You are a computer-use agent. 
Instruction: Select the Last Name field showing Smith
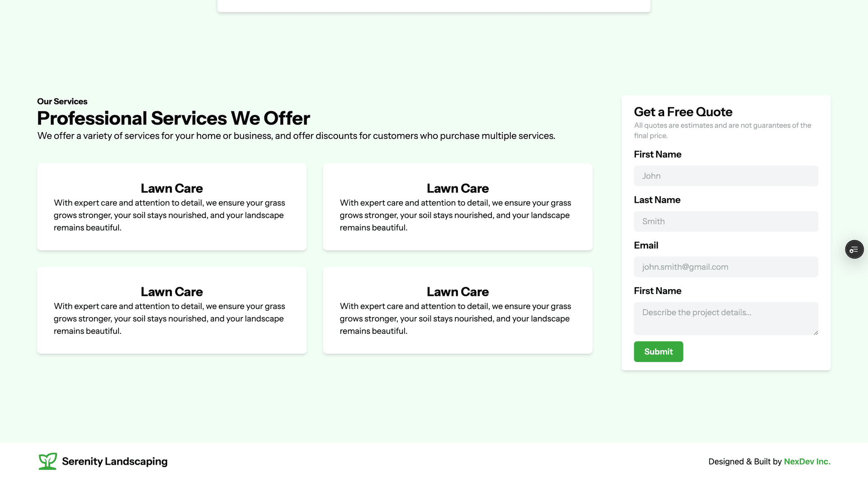pos(726,221)
